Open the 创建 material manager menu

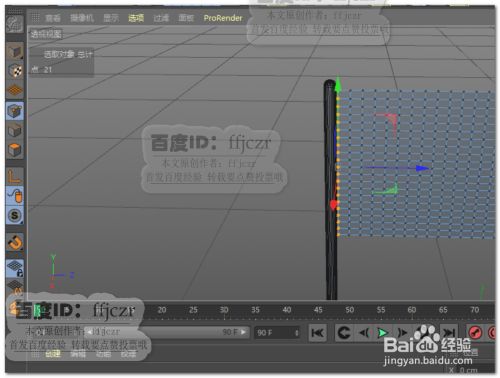coord(53,354)
